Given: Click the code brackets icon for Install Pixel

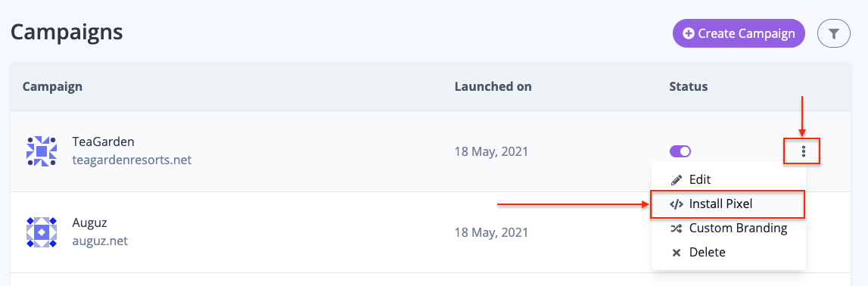Looking at the screenshot, I should [676, 204].
